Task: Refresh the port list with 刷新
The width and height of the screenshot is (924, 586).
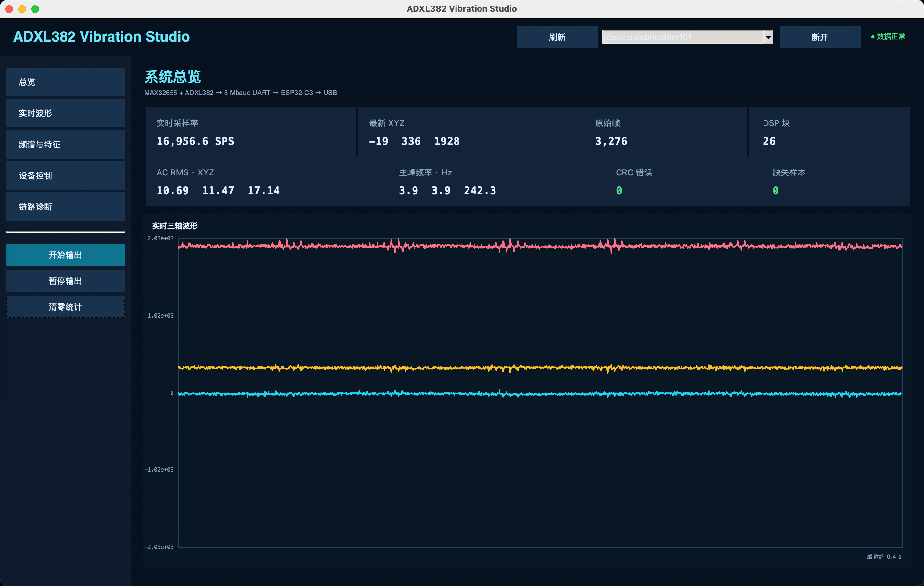Action: click(557, 37)
